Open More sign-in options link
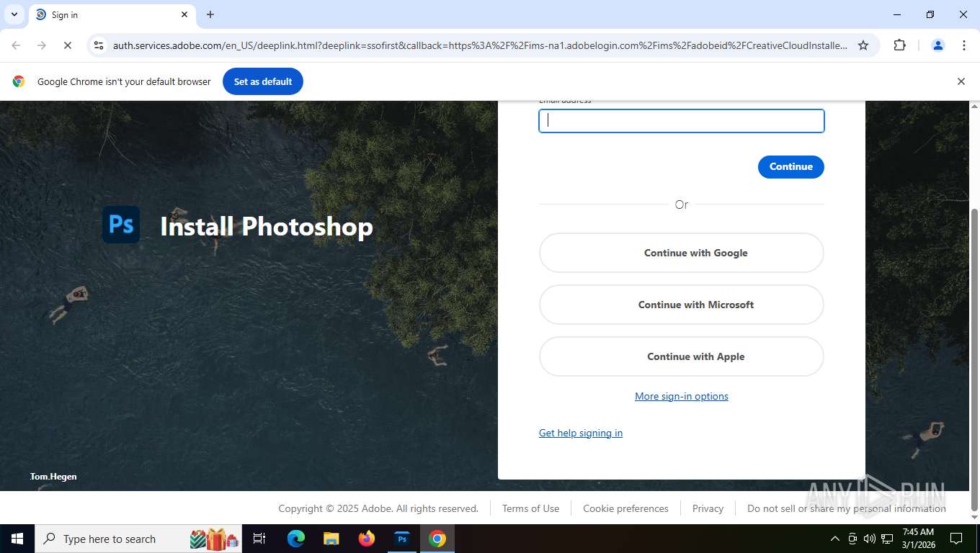 tap(681, 396)
